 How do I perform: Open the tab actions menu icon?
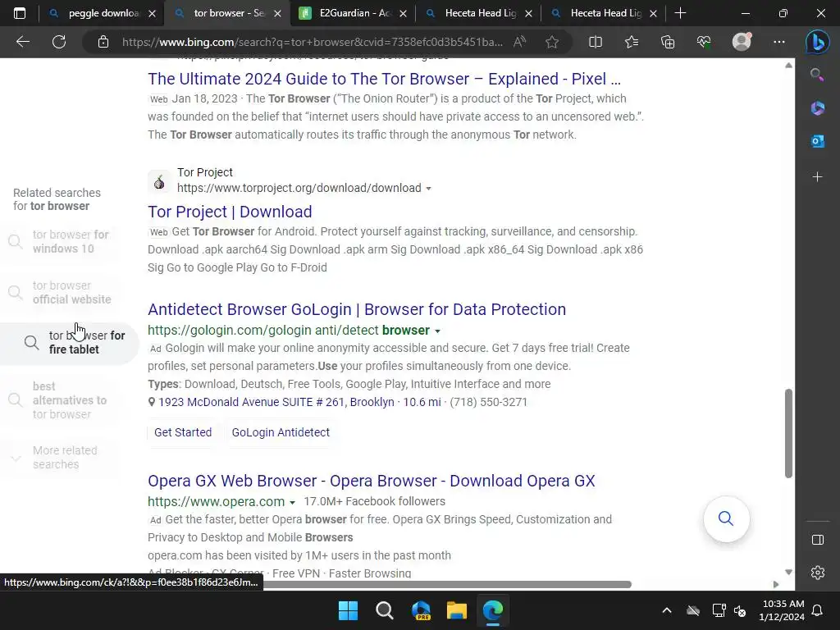click(20, 13)
